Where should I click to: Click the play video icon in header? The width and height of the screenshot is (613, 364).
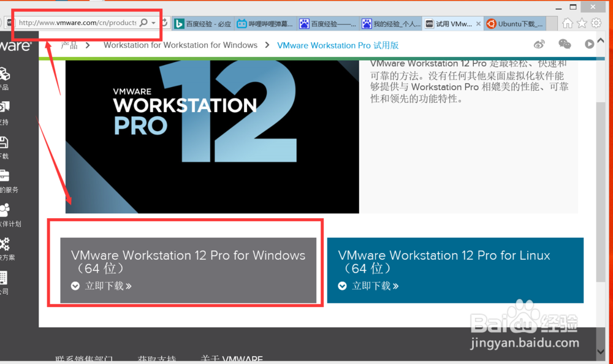click(x=589, y=44)
